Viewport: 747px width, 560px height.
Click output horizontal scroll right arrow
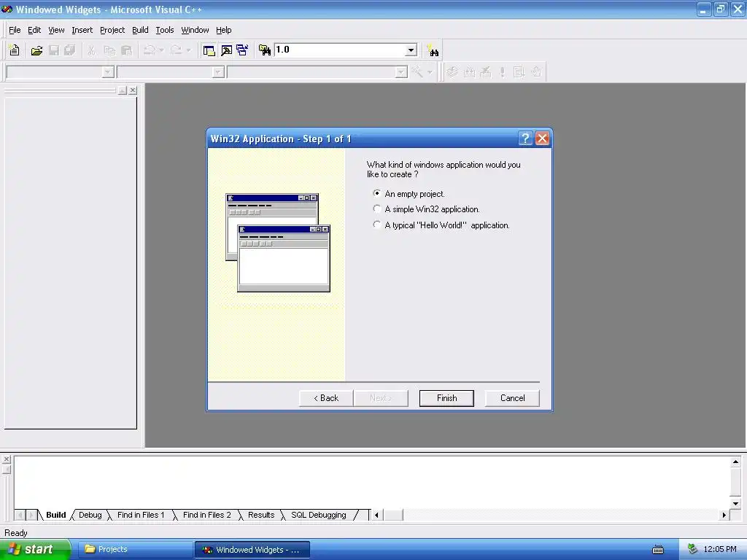click(x=724, y=515)
